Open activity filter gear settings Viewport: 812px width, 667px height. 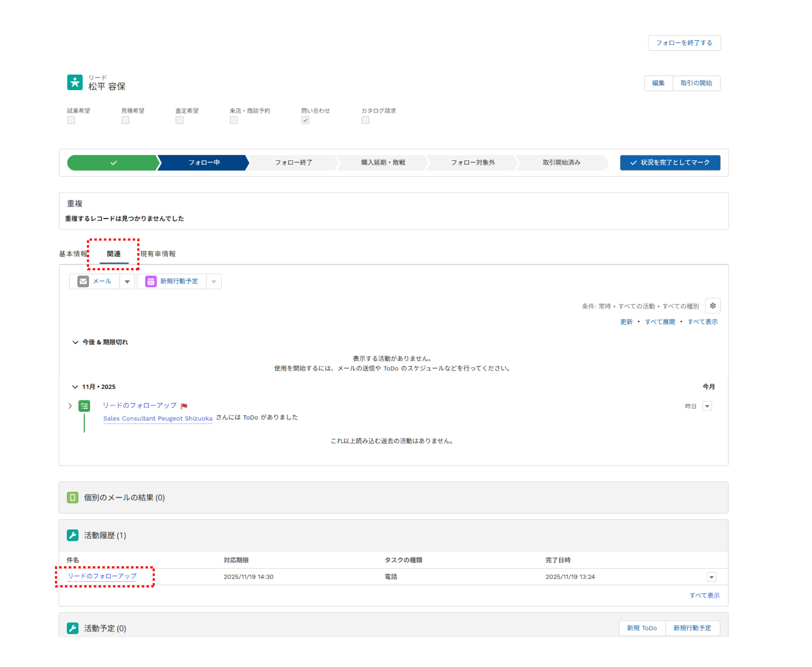click(713, 306)
